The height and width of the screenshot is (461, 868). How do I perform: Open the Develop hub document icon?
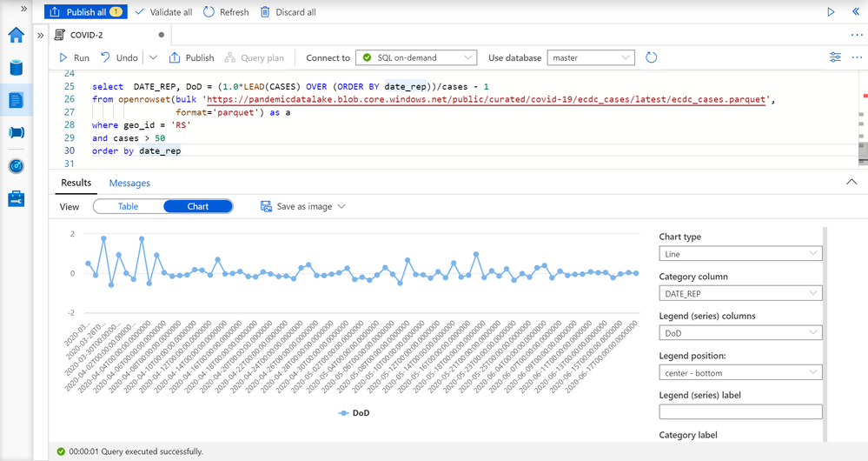click(16, 100)
